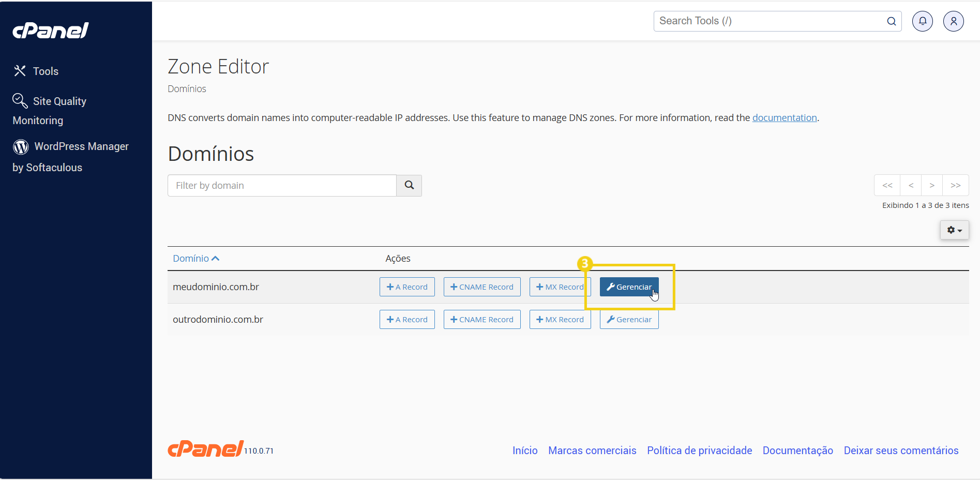Click the Ações column header

coord(398,258)
